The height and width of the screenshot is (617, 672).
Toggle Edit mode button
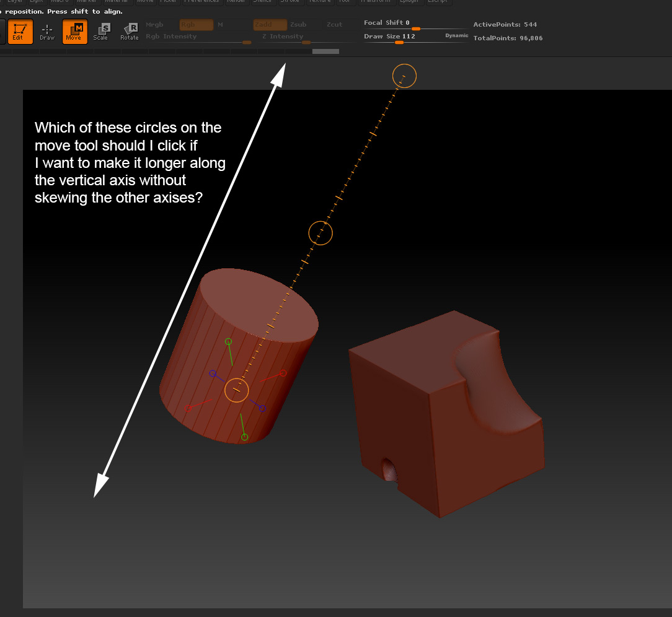pos(20,31)
